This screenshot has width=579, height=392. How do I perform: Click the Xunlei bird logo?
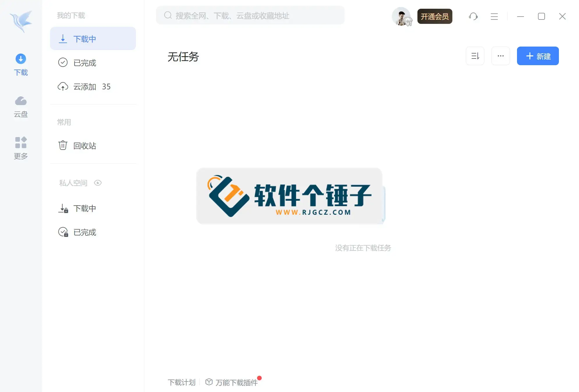pyautogui.click(x=21, y=22)
